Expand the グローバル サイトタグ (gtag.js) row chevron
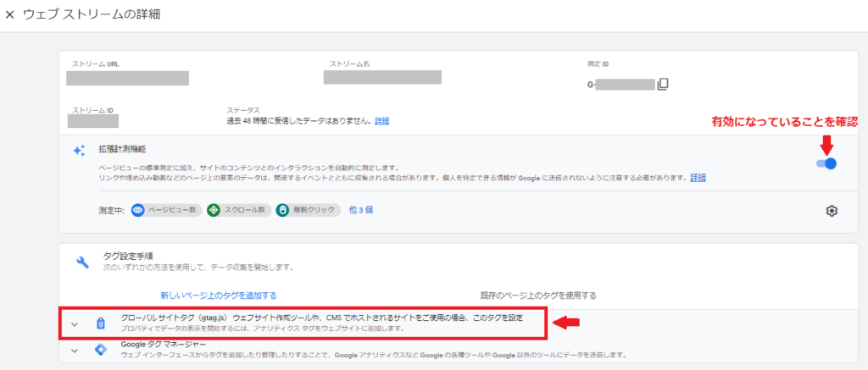The image size is (868, 370). tap(75, 324)
